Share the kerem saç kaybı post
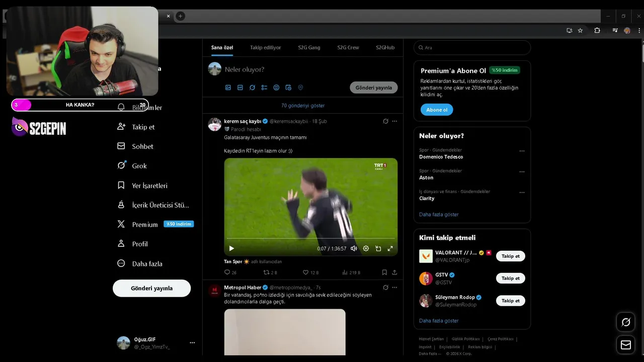 [394, 273]
